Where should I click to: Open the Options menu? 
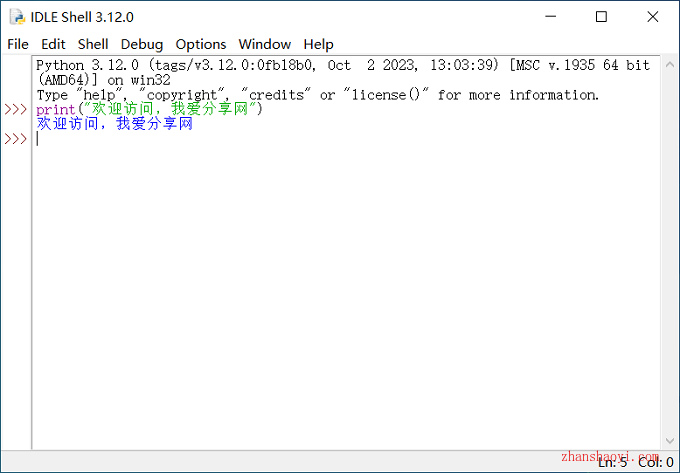pyautogui.click(x=201, y=44)
